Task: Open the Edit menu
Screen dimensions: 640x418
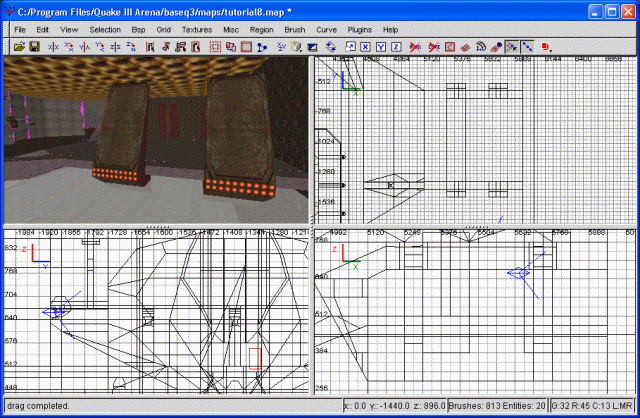Action: click(42, 30)
